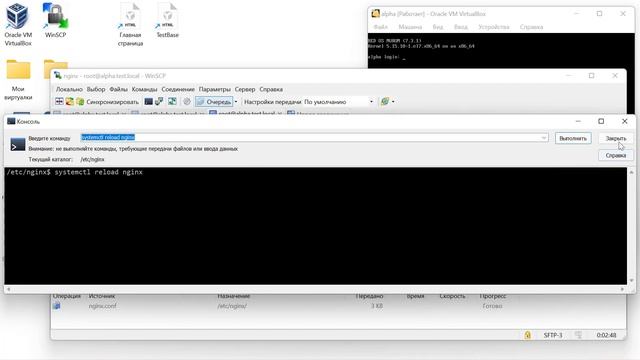Screen dimensions: 640x360
Task: Click the open in PuTTY icon in the WinSCP toolbar
Action: pos(159,102)
